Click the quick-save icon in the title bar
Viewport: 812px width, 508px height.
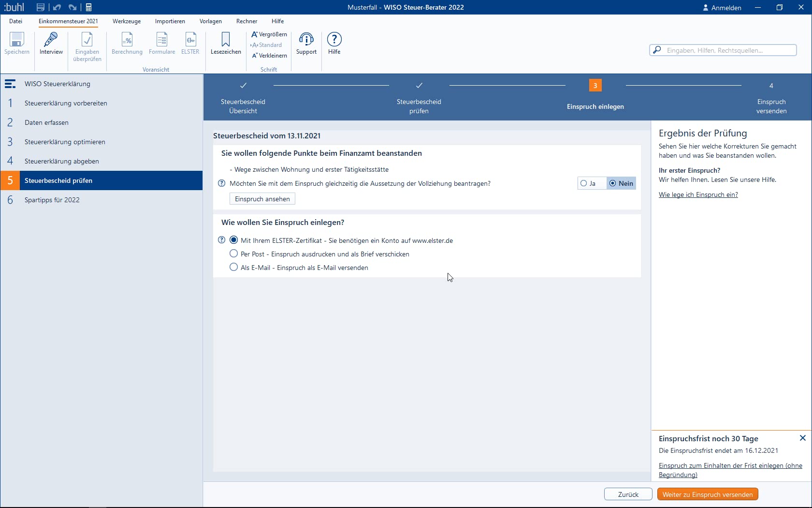(x=41, y=7)
